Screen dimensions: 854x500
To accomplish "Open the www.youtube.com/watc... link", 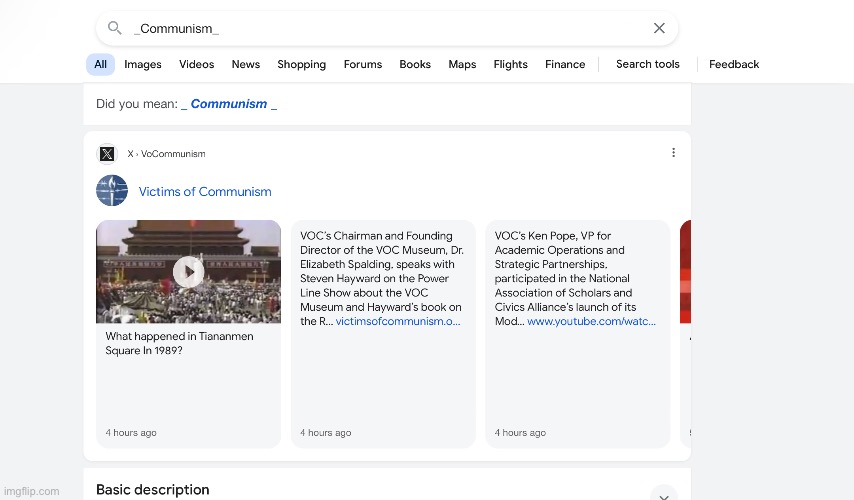I will pyautogui.click(x=591, y=321).
